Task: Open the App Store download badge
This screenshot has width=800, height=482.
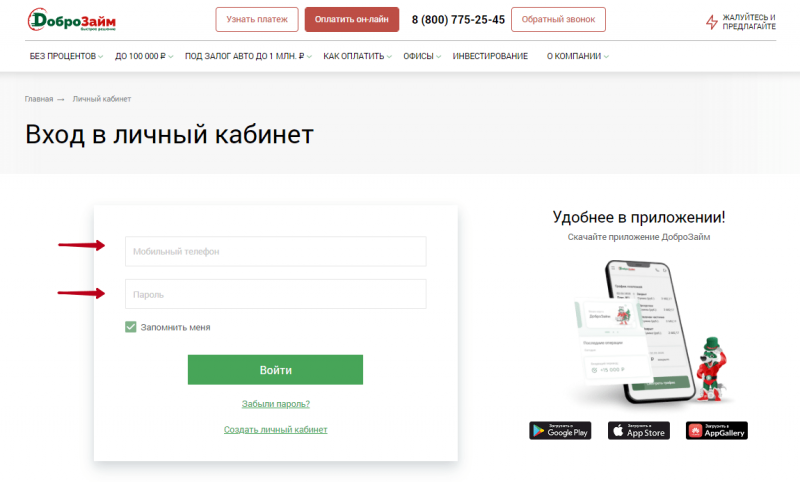Action: click(x=638, y=430)
